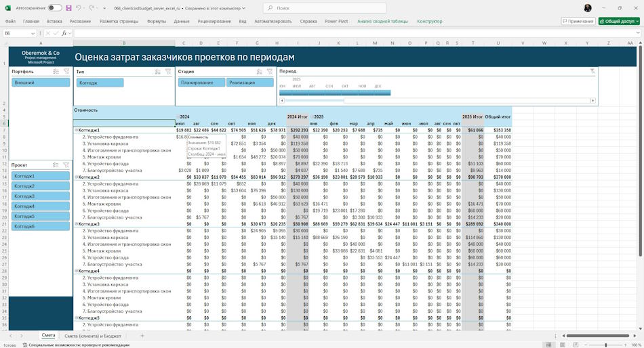Click the insert function fx icon

tap(64, 33)
